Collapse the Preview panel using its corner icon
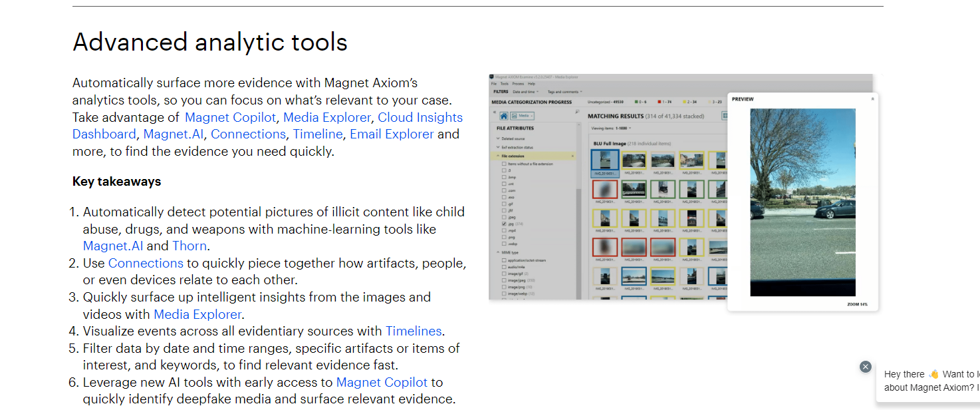The image size is (980, 420). (872, 99)
